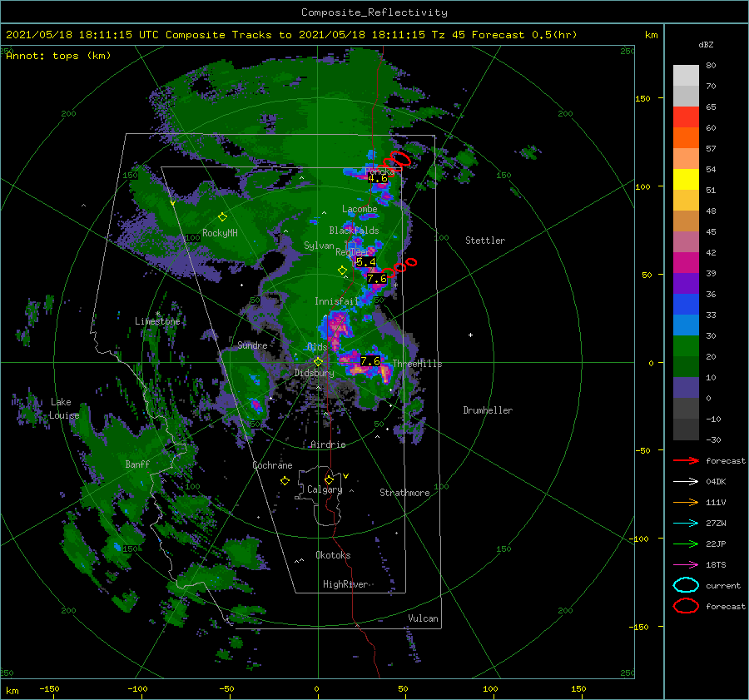Screen dimensions: 749x700
Task: Click the Limestone label on map
Action: click(157, 321)
